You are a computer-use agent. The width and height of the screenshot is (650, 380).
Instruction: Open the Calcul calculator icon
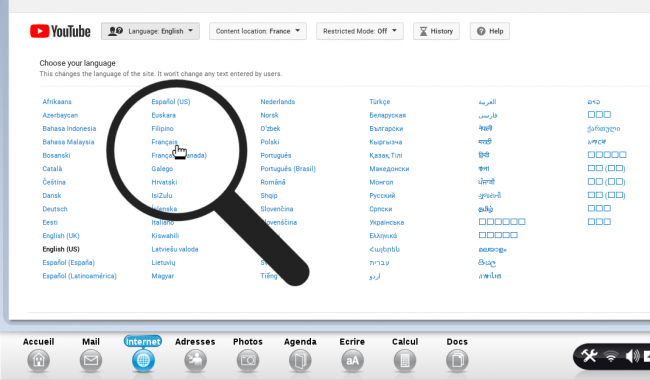coord(405,360)
